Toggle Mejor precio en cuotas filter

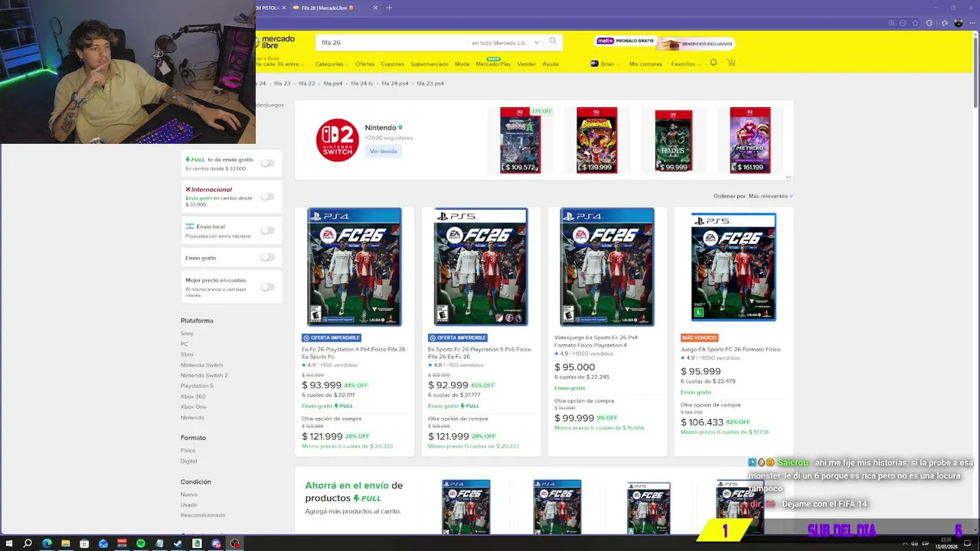(x=267, y=287)
